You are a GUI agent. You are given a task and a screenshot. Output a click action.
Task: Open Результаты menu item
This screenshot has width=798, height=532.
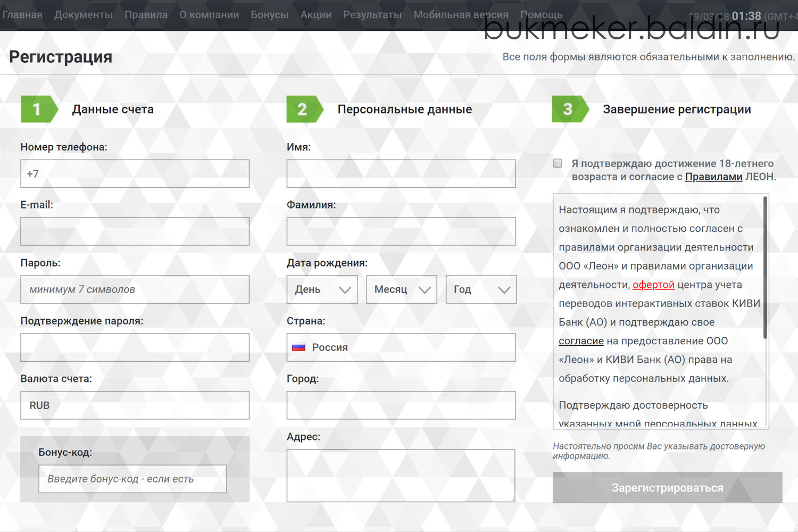coord(372,15)
